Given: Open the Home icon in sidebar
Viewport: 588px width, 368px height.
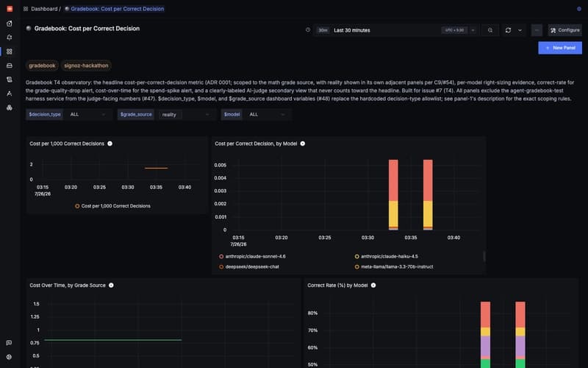Looking at the screenshot, I should (x=10, y=24).
